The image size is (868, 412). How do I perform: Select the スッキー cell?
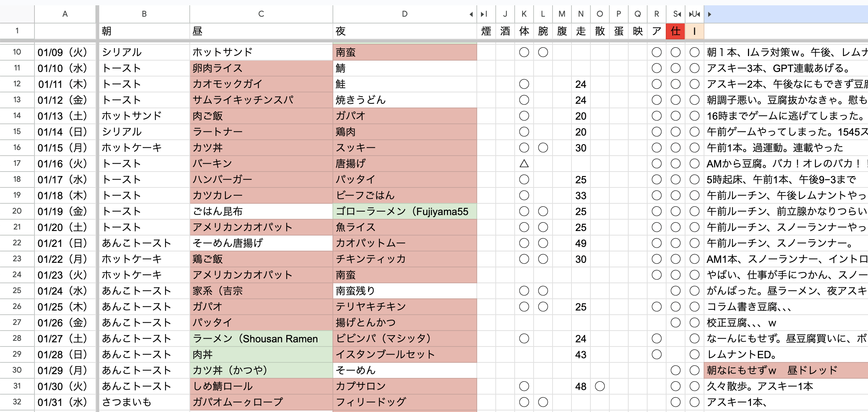coord(405,147)
